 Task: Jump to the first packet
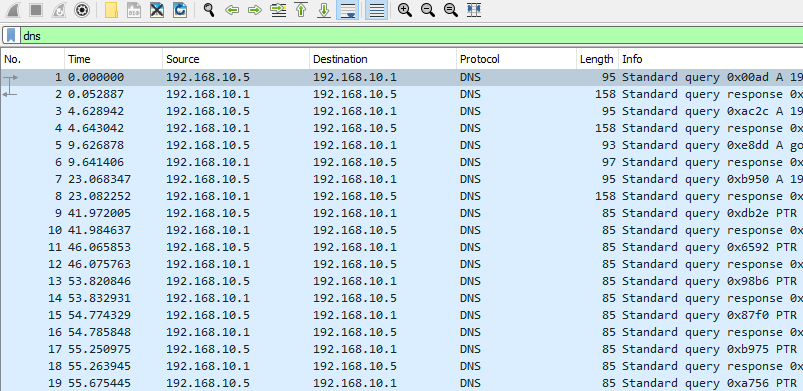[x=301, y=10]
